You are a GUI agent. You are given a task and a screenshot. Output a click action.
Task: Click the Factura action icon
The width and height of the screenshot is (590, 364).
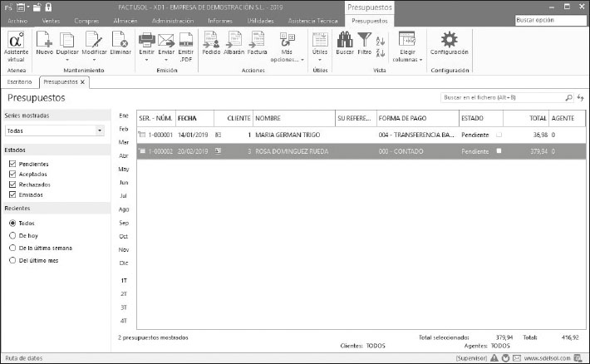(257, 40)
